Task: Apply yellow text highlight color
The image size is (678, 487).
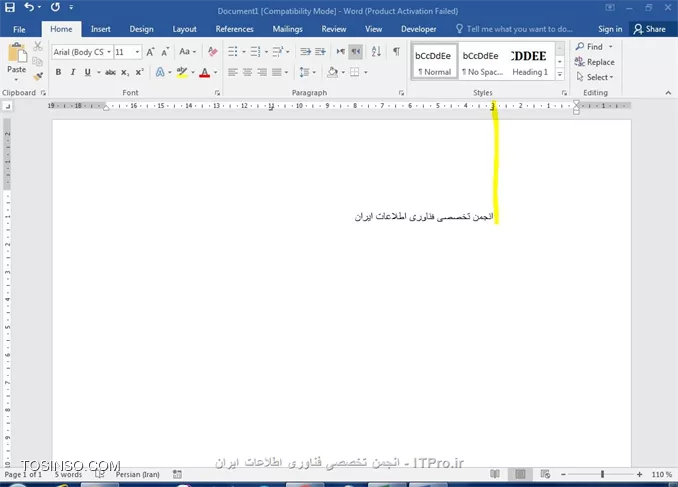Action: click(182, 72)
